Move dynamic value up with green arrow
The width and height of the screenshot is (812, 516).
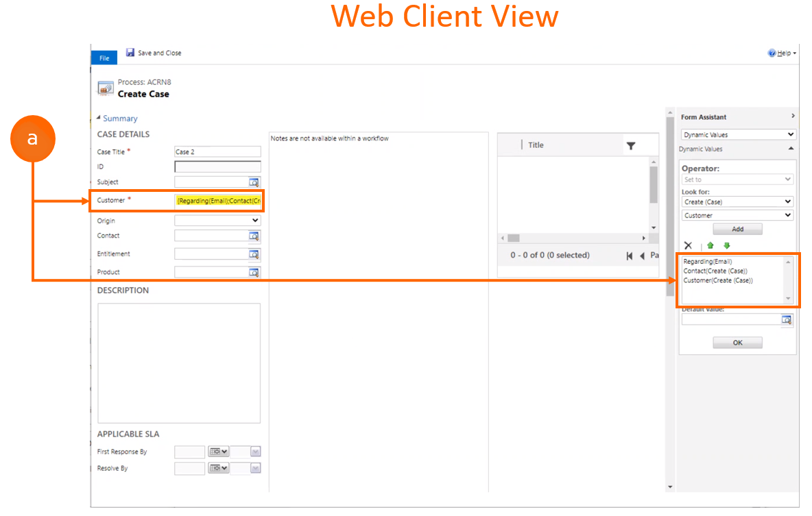(x=710, y=245)
